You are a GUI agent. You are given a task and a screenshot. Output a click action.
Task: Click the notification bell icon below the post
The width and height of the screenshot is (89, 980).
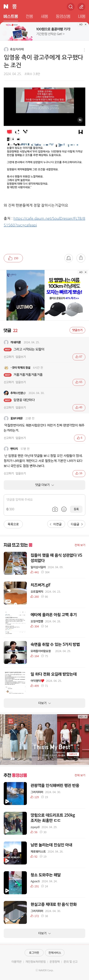69,258
